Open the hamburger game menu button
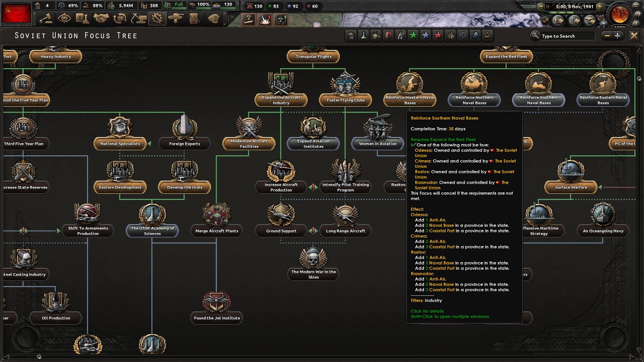Screen dimensions: 644x362 click(x=637, y=6)
